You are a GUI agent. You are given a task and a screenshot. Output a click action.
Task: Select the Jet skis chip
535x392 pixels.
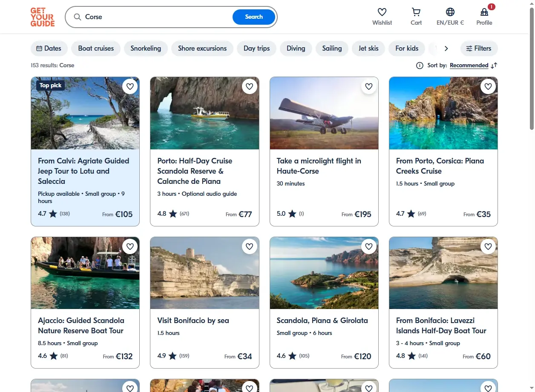[x=368, y=48]
